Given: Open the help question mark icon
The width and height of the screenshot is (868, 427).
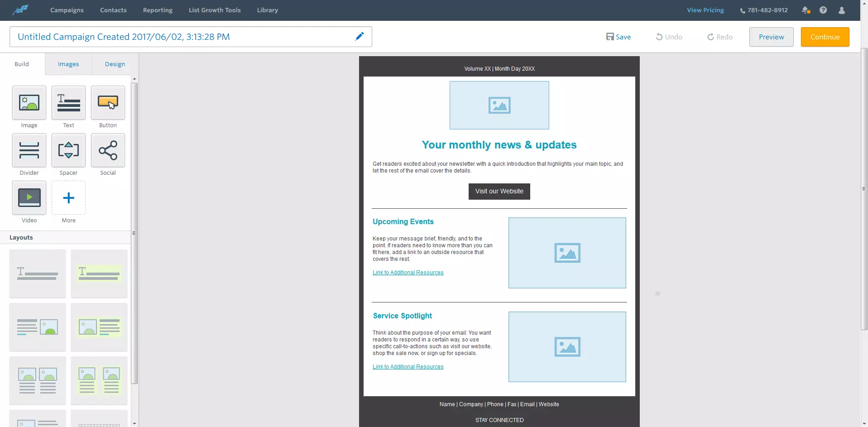Looking at the screenshot, I should (823, 10).
